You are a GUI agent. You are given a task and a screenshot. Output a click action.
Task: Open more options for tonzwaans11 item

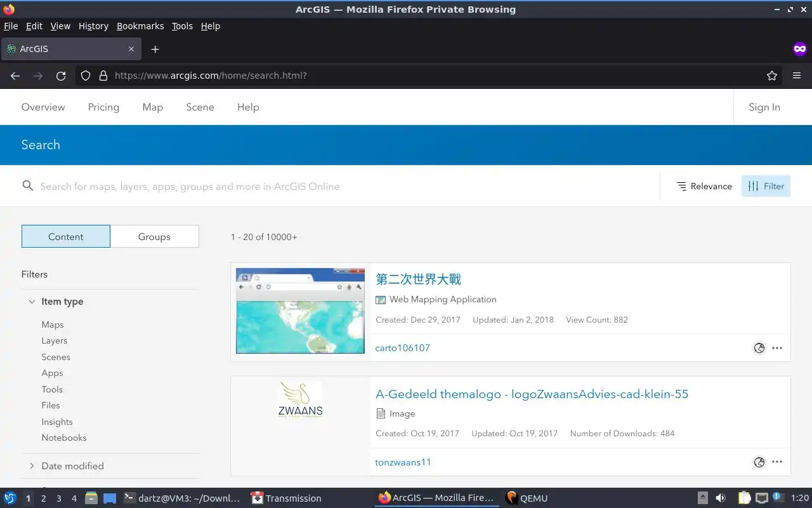click(777, 462)
